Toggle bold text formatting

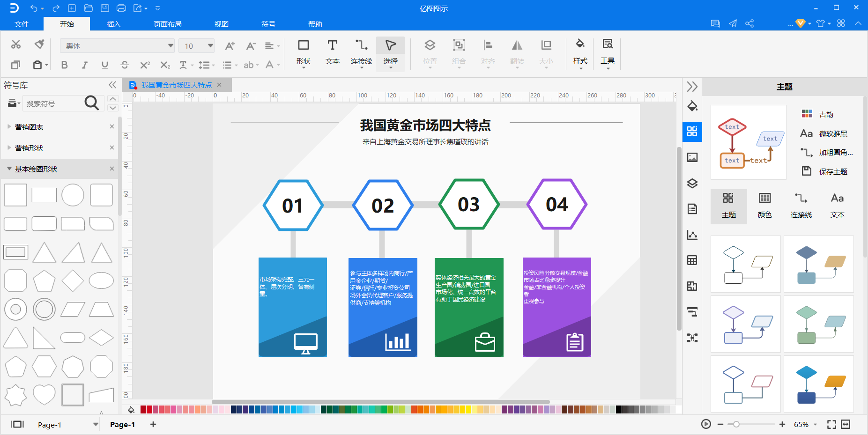click(65, 65)
